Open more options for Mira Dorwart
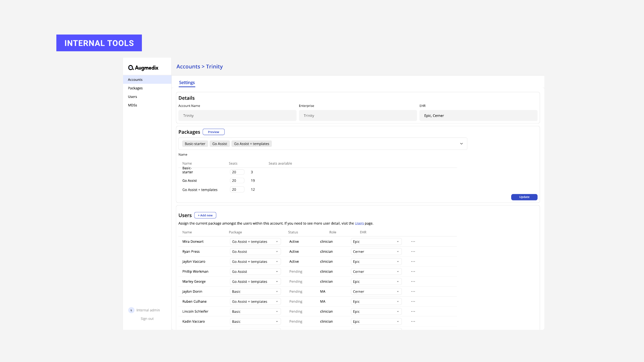This screenshot has height=362, width=644. coord(413,242)
